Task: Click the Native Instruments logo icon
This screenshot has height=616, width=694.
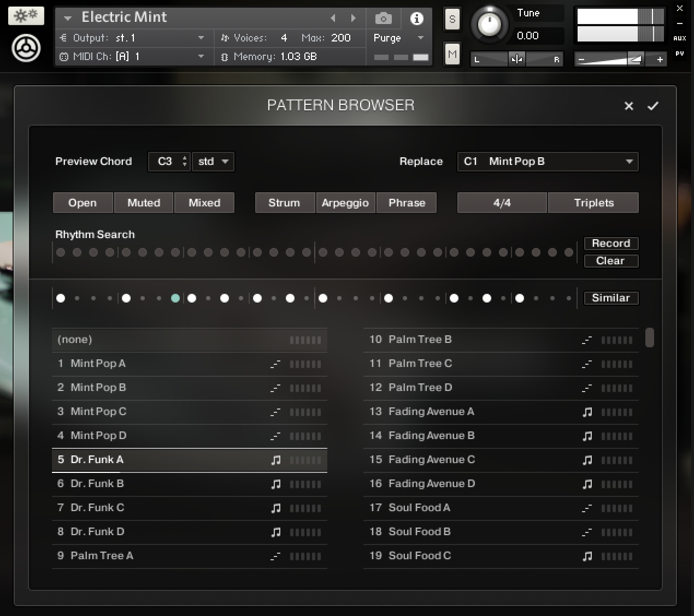Action: pyautogui.click(x=26, y=48)
